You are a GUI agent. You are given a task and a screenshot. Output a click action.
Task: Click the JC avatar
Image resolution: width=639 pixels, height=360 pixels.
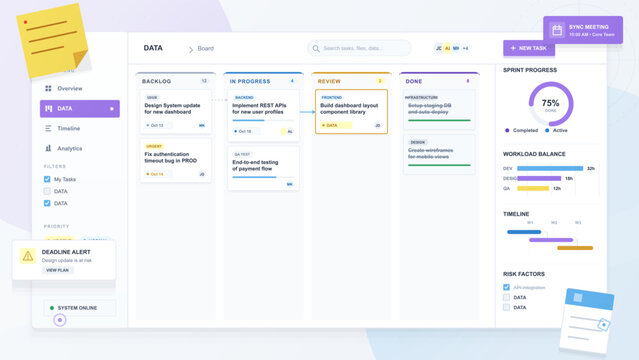click(x=438, y=48)
